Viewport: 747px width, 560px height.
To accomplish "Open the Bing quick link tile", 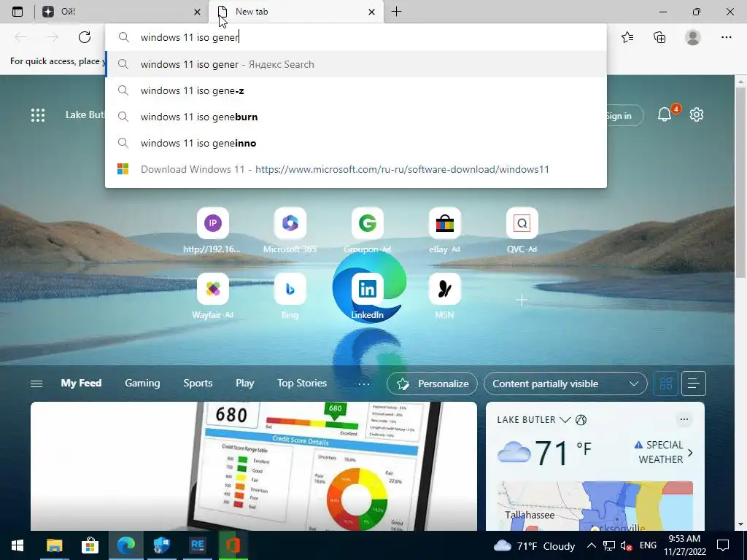I will [290, 296].
